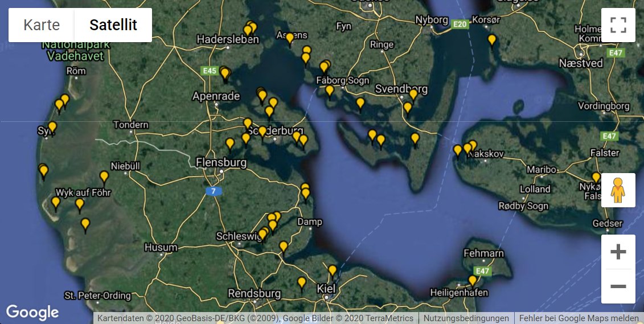Click the marker north of Damp
The width and height of the screenshot is (644, 324).
pos(306,193)
